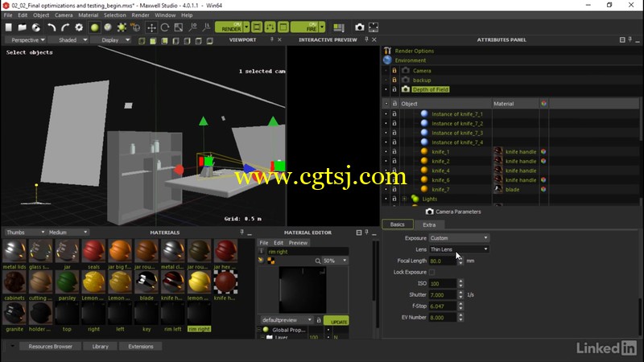Click the layout panels icon in toolbar
Viewport: 644px width, 362px height.
coord(339,27)
